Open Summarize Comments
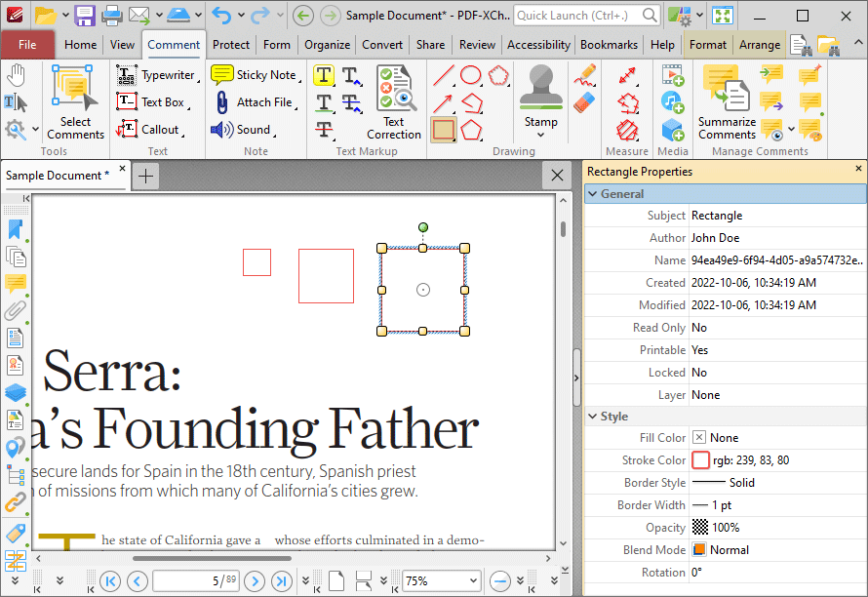The height and width of the screenshot is (597, 868). tap(727, 102)
